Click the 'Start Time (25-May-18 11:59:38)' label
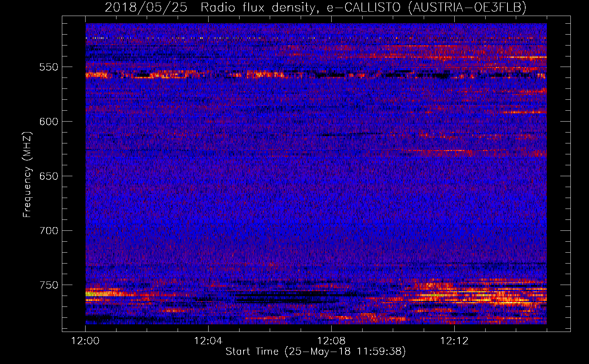The width and height of the screenshot is (589, 364). pos(316,352)
